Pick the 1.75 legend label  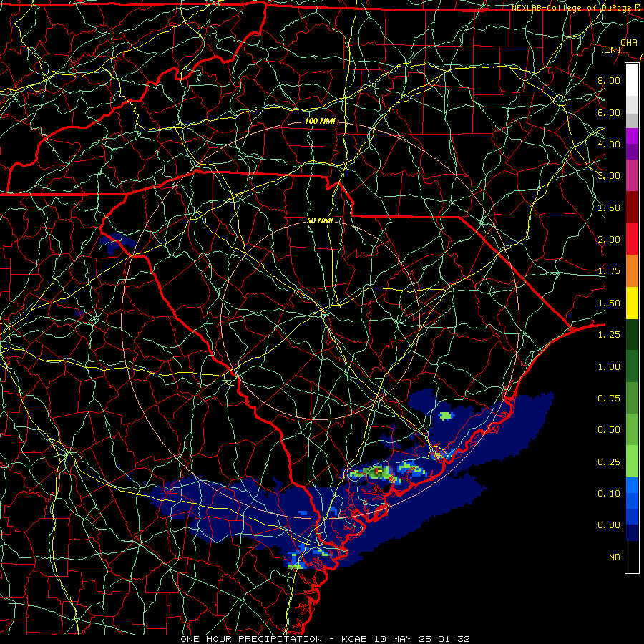(609, 271)
